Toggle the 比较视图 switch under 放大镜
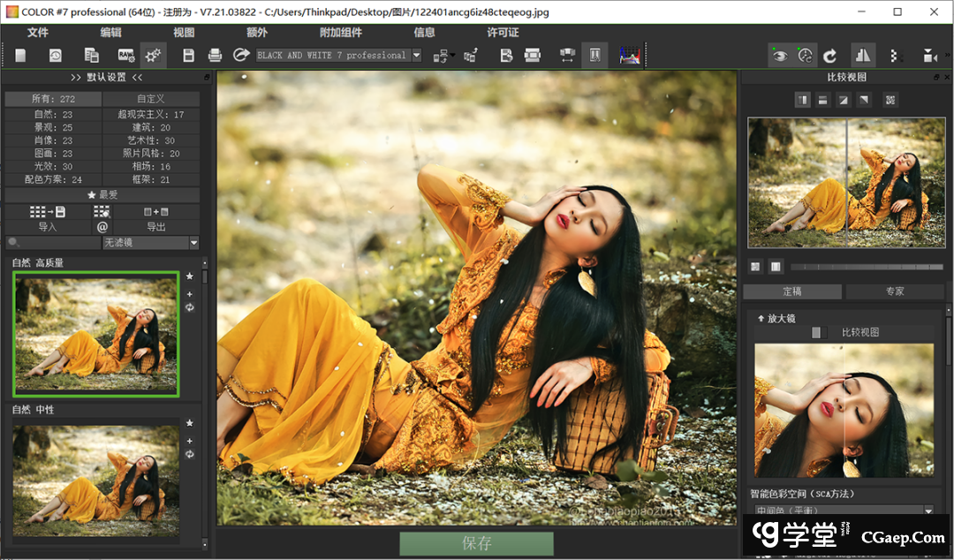 pyautogui.click(x=819, y=332)
